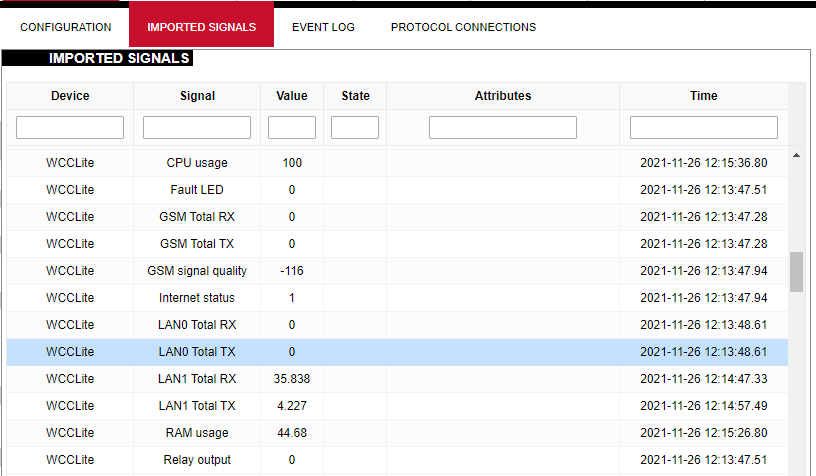This screenshot has height=476, width=816.
Task: Click timestamp 2021-11-26 12:14:57.49
Action: (x=704, y=406)
